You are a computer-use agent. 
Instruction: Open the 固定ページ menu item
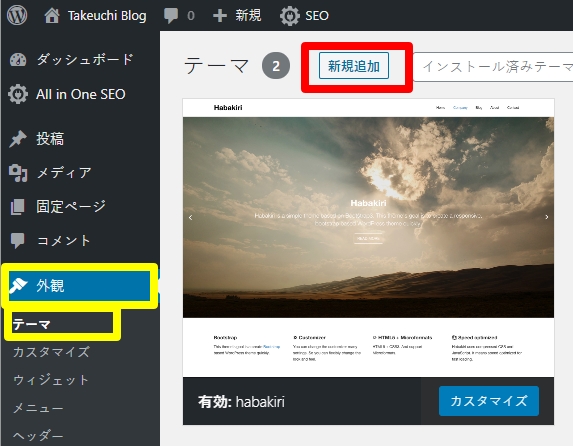[x=71, y=207]
